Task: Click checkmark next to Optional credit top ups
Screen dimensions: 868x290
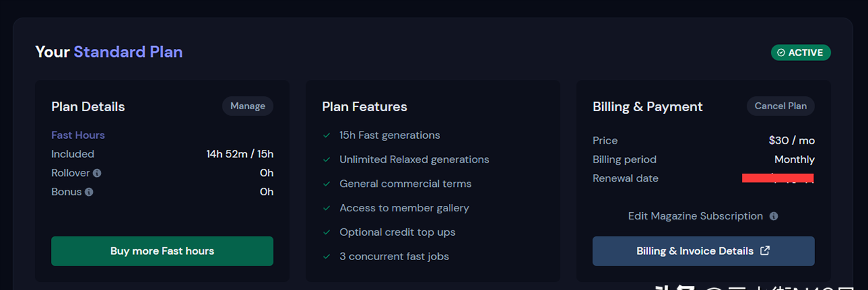Action: pos(327,232)
